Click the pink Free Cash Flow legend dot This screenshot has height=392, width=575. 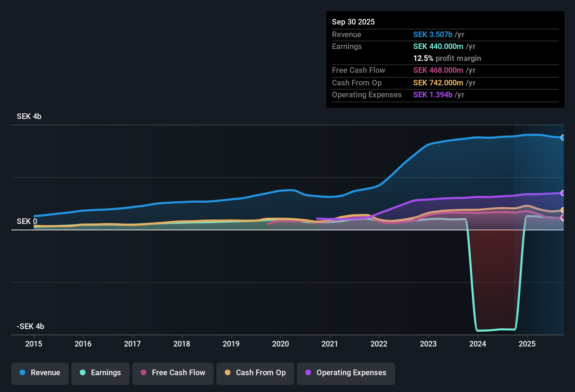coord(144,372)
